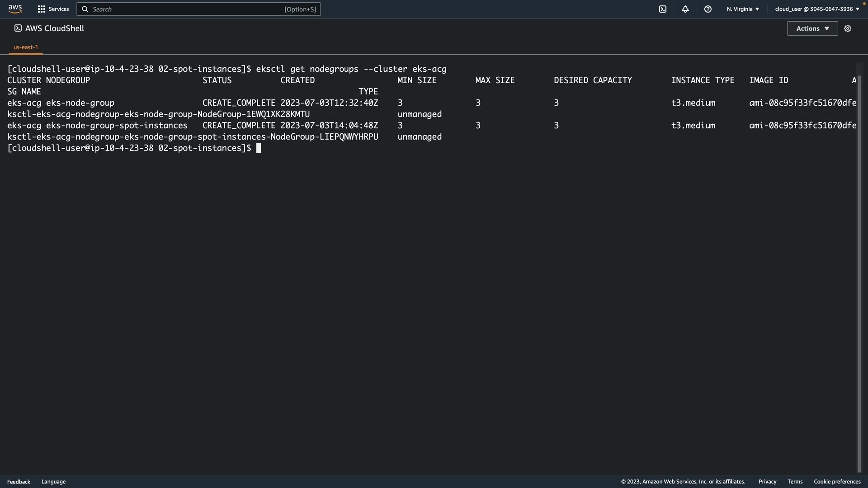Screen dimensions: 868x488
Task: Click the CloudShell terminal icon in top bar
Action: (663, 9)
